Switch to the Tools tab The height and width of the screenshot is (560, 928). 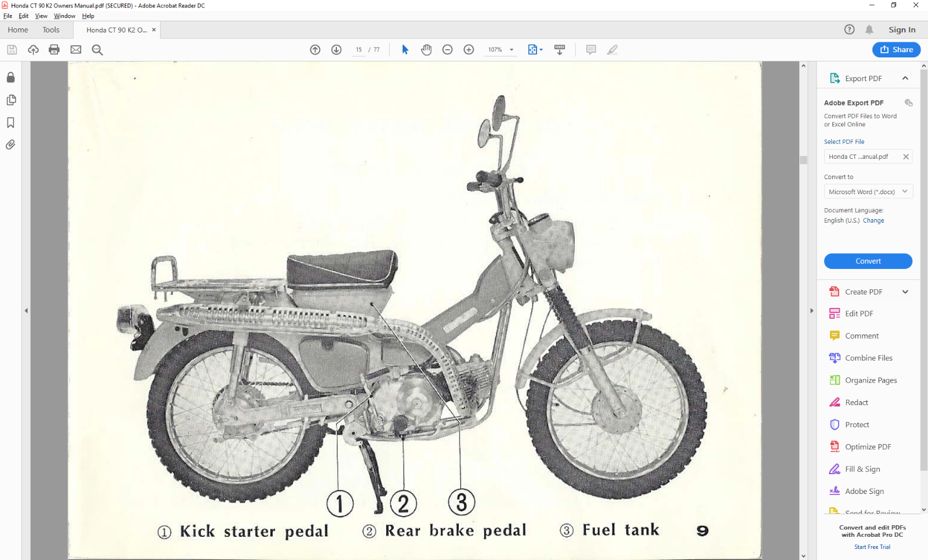pos(50,30)
